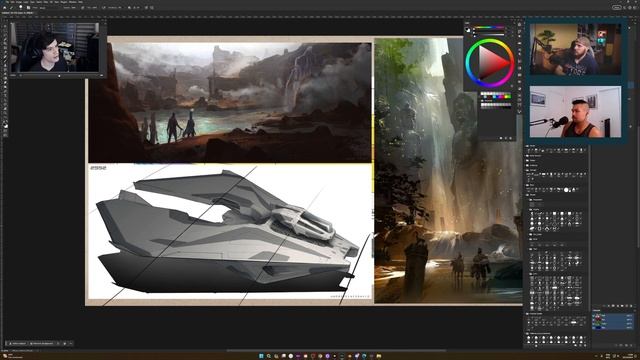
Task: Select the Move tool in the toolbar
Action: tap(5, 26)
